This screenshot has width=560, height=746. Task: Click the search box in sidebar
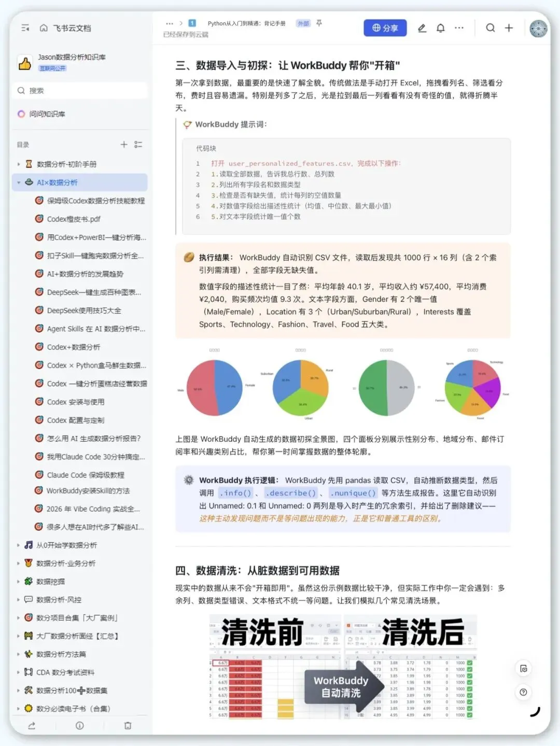[x=80, y=91]
